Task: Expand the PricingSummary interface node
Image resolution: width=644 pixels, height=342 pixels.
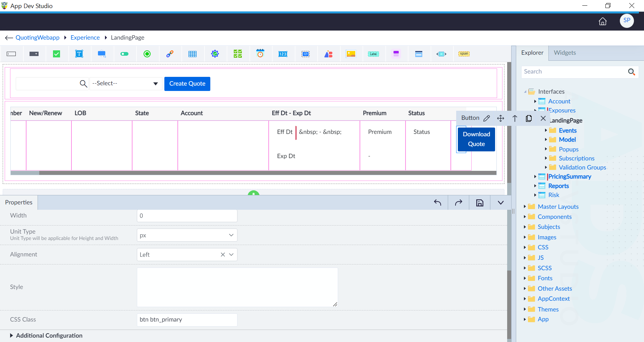Action: coord(535,176)
